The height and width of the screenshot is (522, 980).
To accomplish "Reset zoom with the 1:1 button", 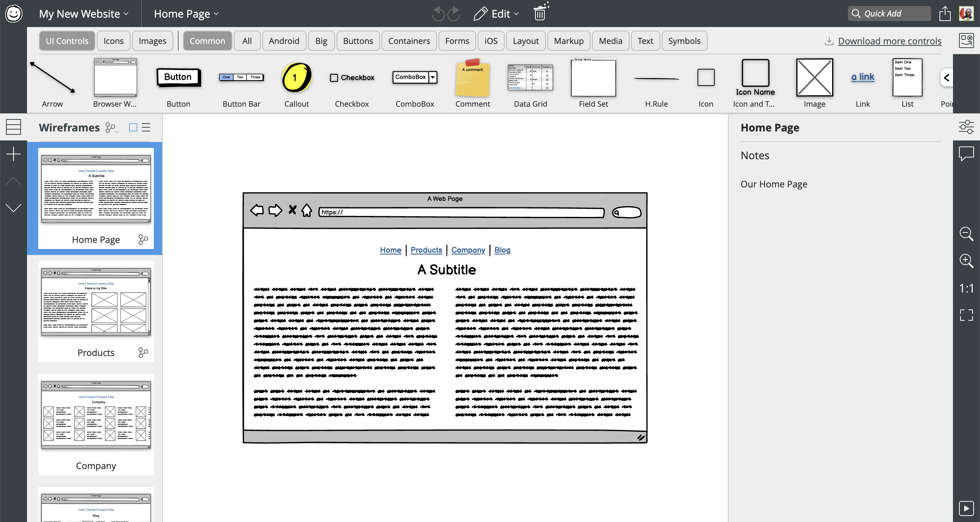I will [966, 288].
